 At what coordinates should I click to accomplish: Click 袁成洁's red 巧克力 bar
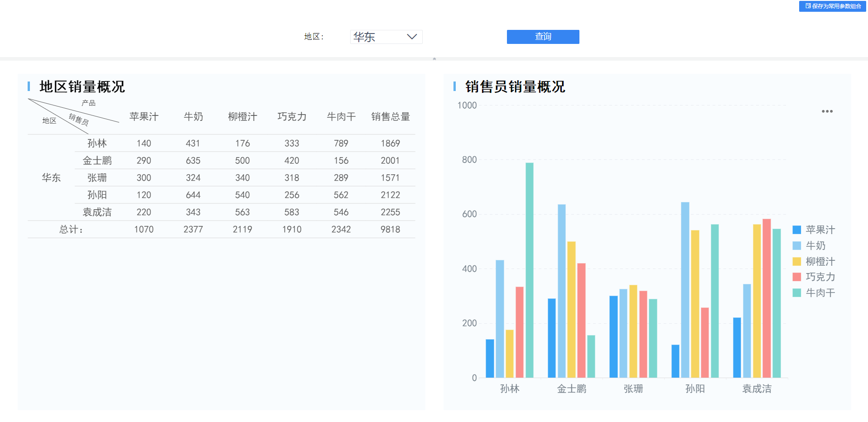767,298
